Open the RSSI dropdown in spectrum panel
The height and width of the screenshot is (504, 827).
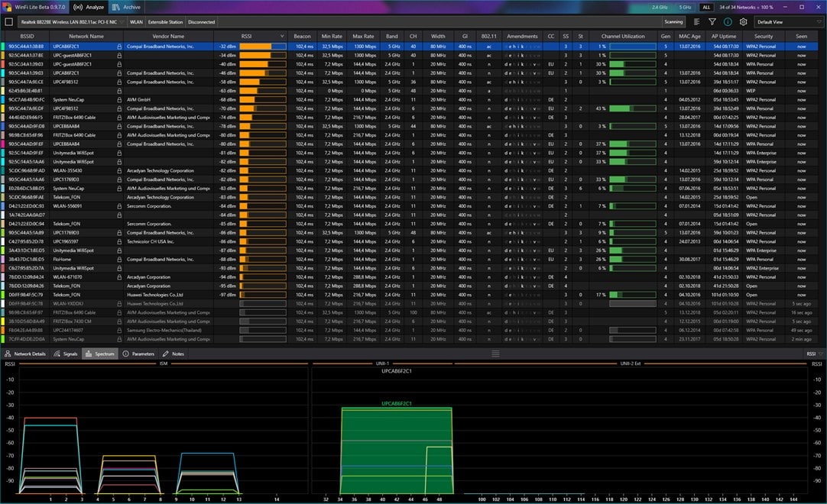813,354
